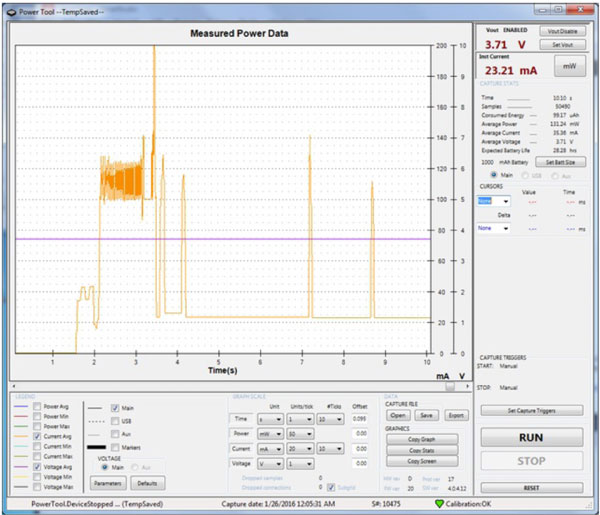Click the graph horizontal scrollbar thumb
The width and height of the screenshot is (600, 515).
pos(450,386)
